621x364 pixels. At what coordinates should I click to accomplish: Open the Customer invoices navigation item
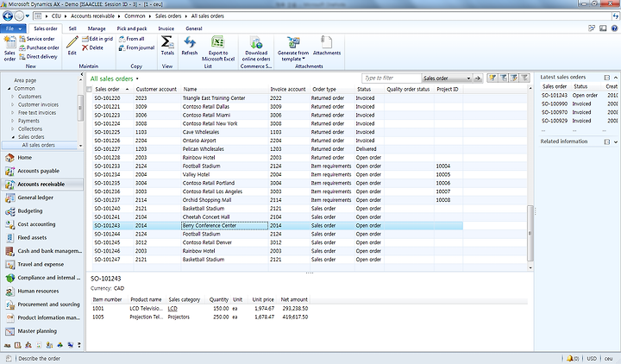click(x=38, y=105)
